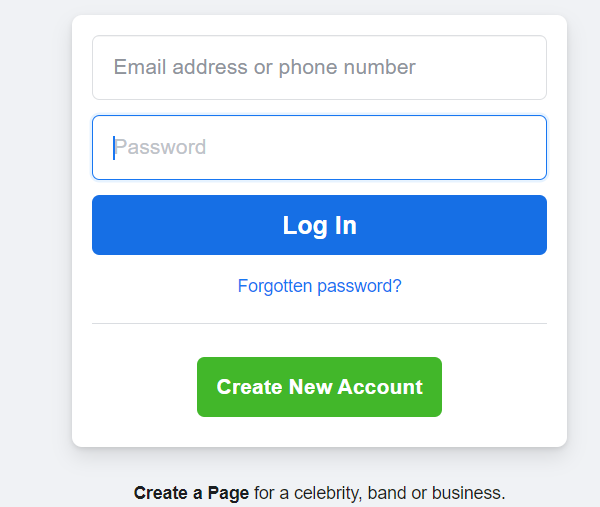Image resolution: width=600 pixels, height=507 pixels.
Task: Click the bold Create a Page text
Action: [x=191, y=493]
